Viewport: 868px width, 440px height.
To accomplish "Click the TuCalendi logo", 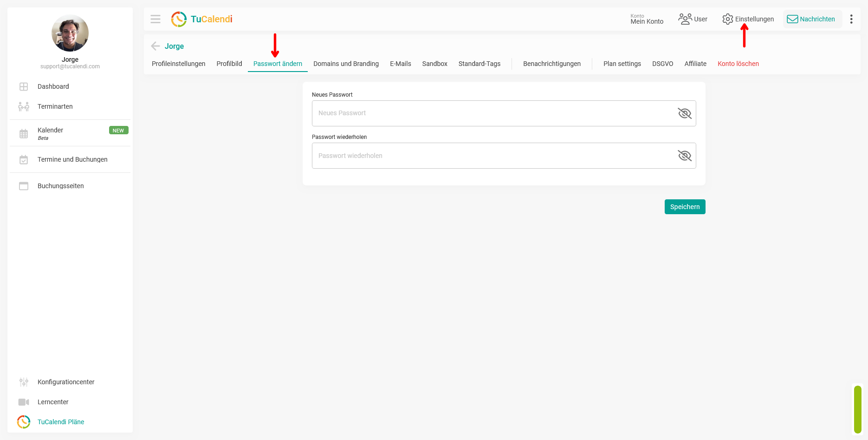I will pyautogui.click(x=201, y=19).
